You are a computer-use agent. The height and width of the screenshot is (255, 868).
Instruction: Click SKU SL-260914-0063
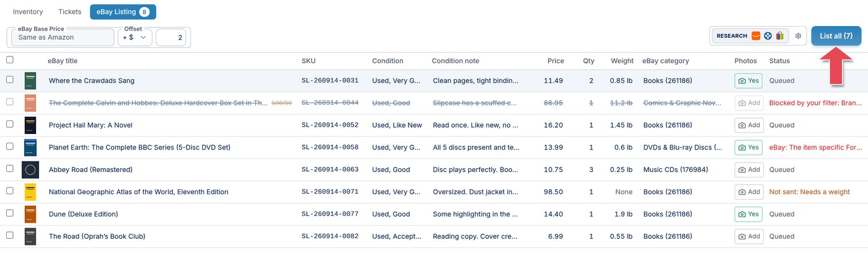tap(330, 170)
